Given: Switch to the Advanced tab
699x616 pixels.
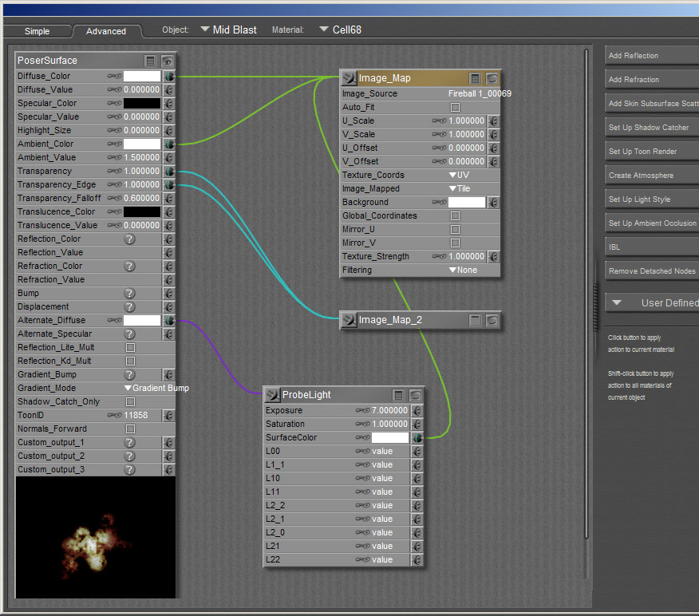Looking at the screenshot, I should tap(106, 31).
